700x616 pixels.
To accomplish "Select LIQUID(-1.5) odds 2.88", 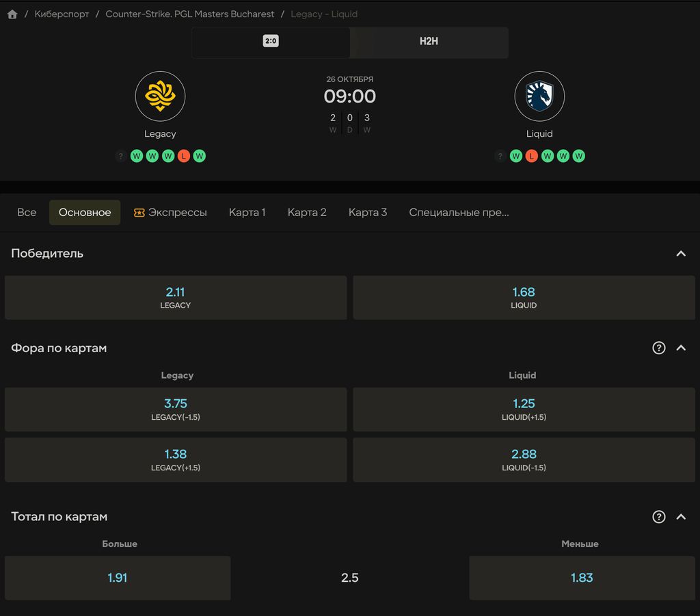I will (x=524, y=459).
